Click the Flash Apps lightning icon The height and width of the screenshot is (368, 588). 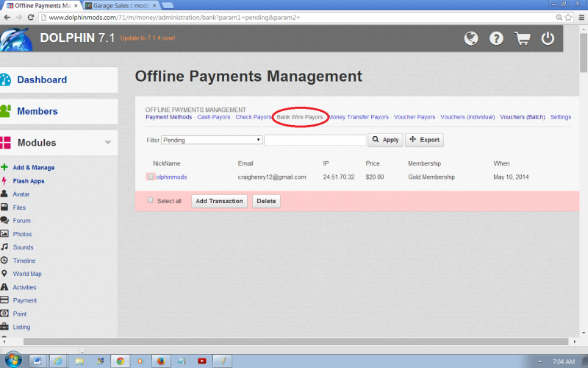pos(4,180)
